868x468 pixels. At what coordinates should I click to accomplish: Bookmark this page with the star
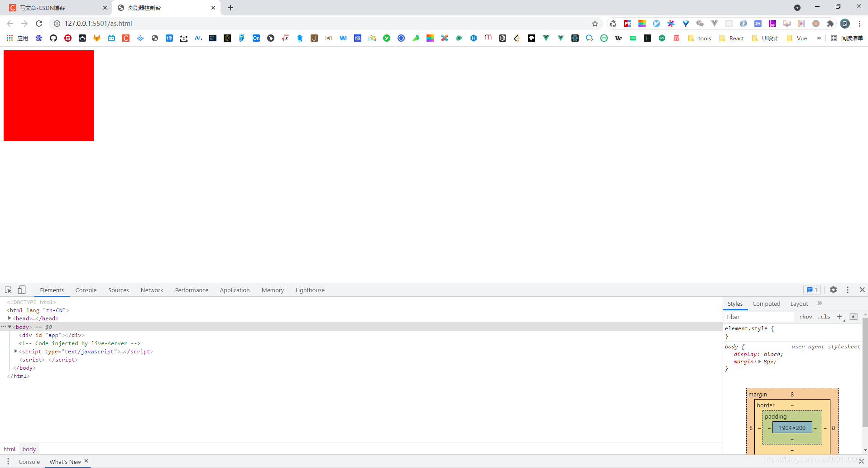[595, 24]
